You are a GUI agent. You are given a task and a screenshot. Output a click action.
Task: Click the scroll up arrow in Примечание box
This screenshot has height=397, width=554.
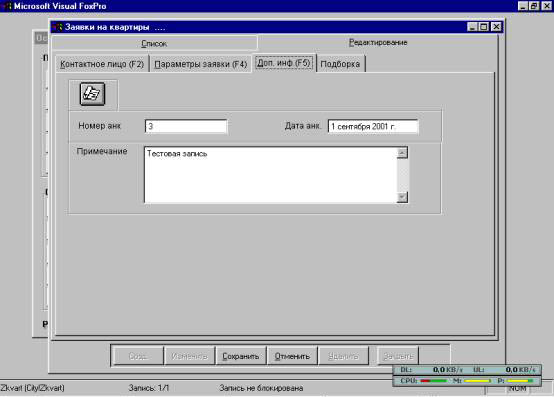click(x=402, y=153)
